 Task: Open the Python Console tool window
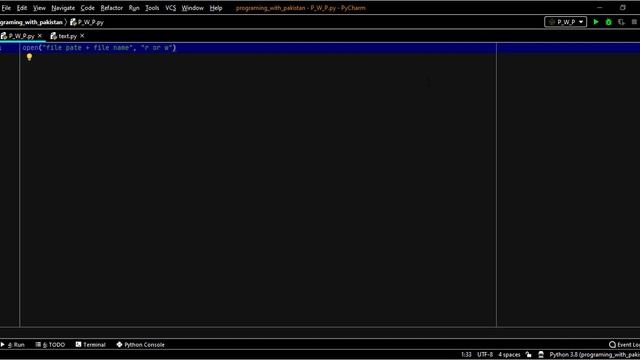(140, 344)
